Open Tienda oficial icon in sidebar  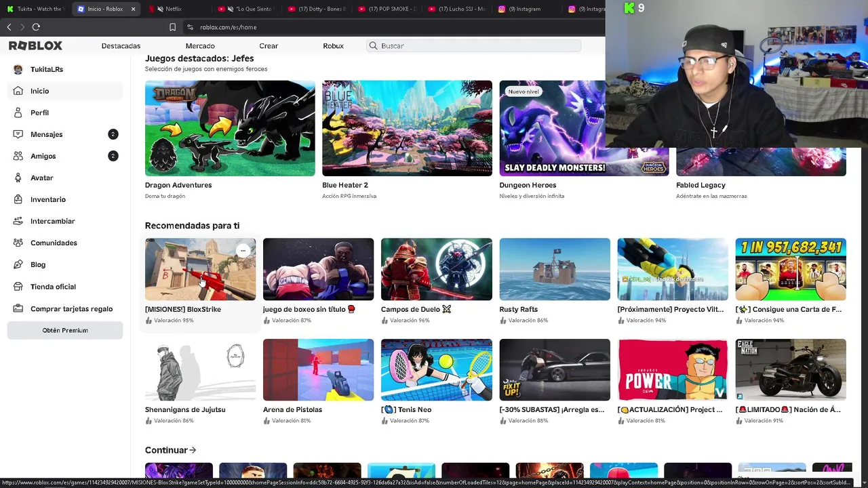tap(18, 287)
